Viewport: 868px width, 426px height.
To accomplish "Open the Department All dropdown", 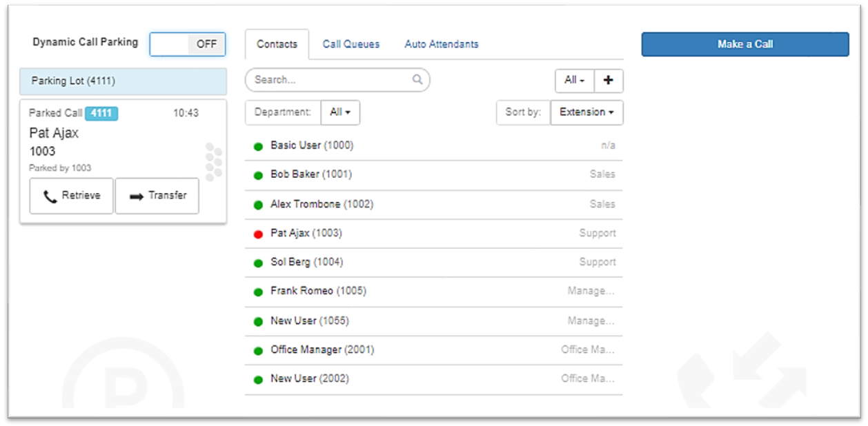I will [340, 112].
